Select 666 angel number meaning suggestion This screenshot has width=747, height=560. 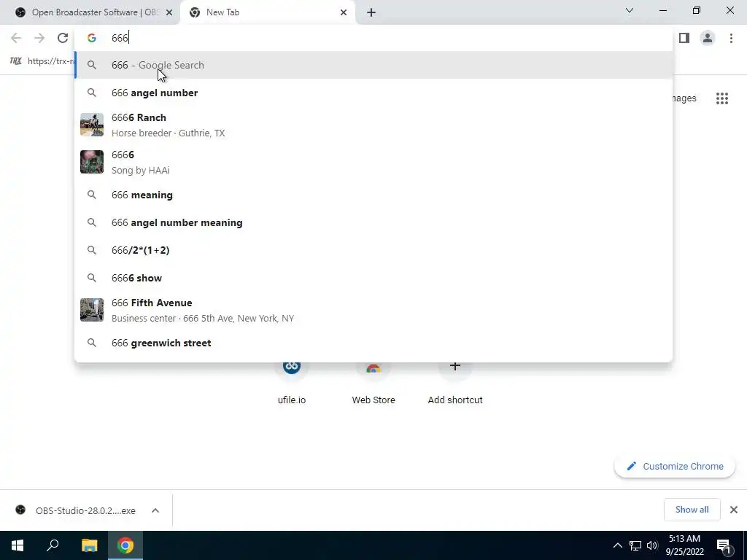click(373, 222)
